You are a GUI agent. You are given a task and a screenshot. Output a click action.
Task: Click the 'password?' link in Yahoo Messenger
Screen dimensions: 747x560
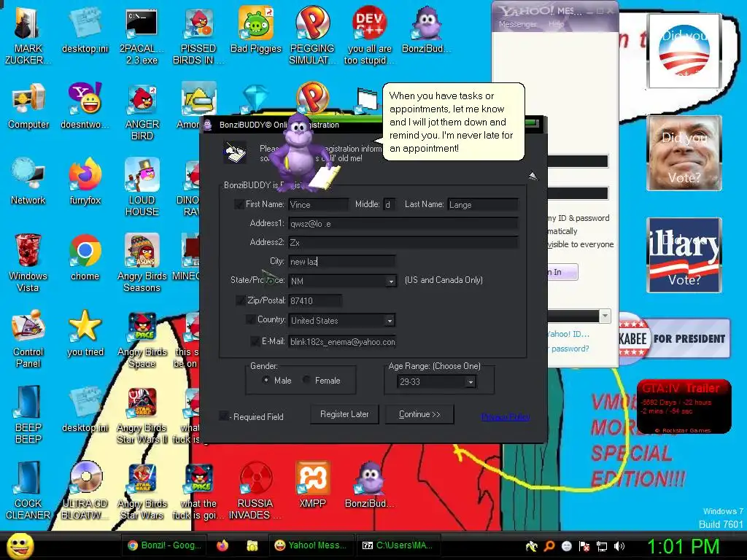point(570,349)
